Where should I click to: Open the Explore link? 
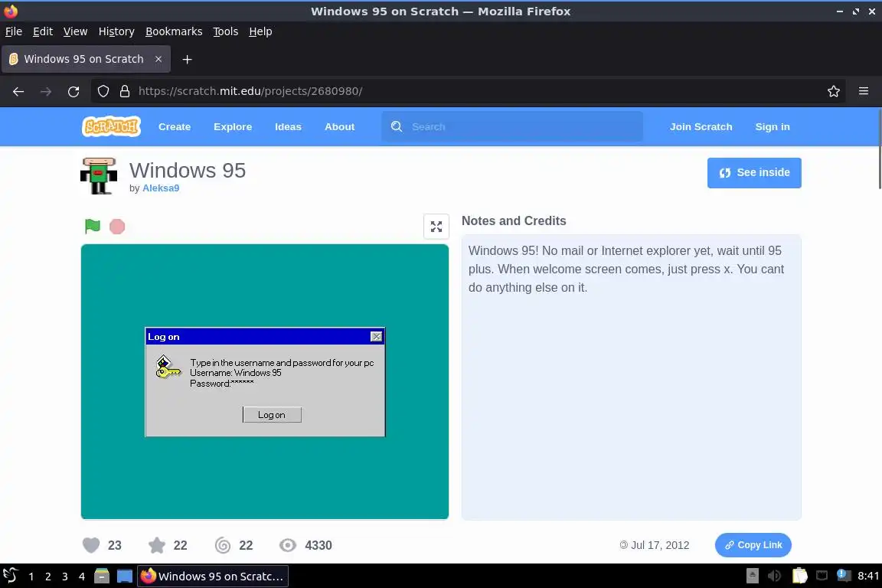[x=233, y=126]
